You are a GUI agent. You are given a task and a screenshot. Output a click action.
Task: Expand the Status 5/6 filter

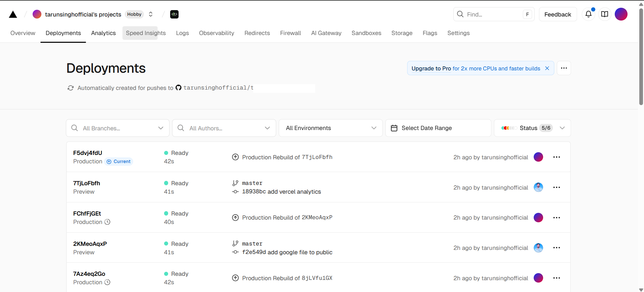click(x=532, y=128)
